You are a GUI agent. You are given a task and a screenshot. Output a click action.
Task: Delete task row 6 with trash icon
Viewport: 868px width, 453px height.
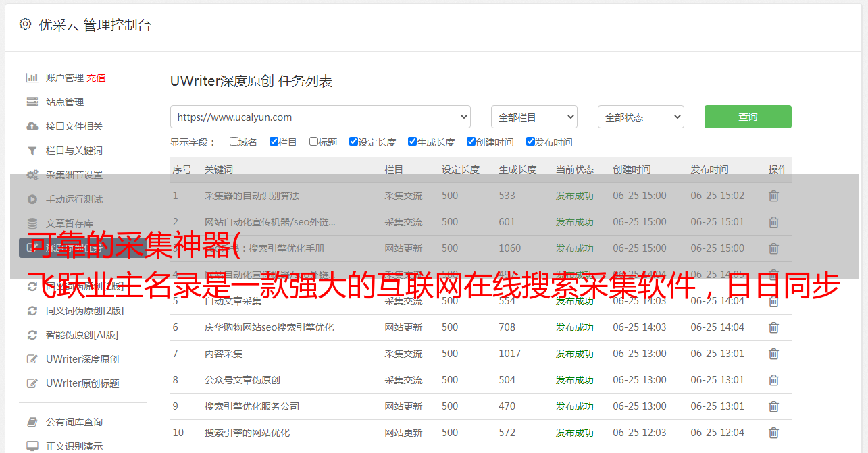[x=773, y=327]
